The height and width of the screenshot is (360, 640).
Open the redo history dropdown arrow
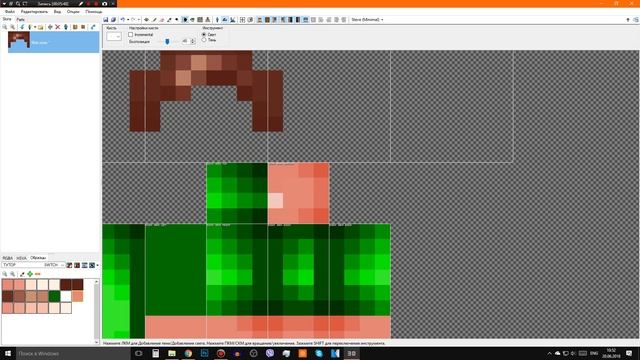(139, 20)
